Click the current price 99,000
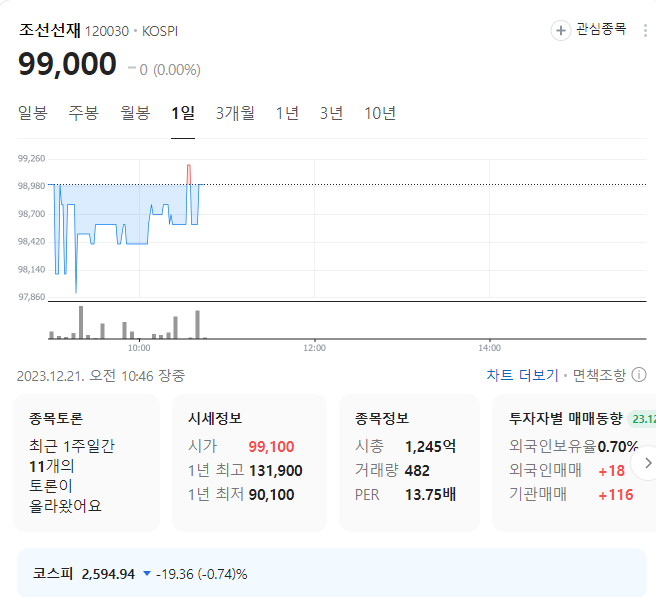 (x=67, y=64)
